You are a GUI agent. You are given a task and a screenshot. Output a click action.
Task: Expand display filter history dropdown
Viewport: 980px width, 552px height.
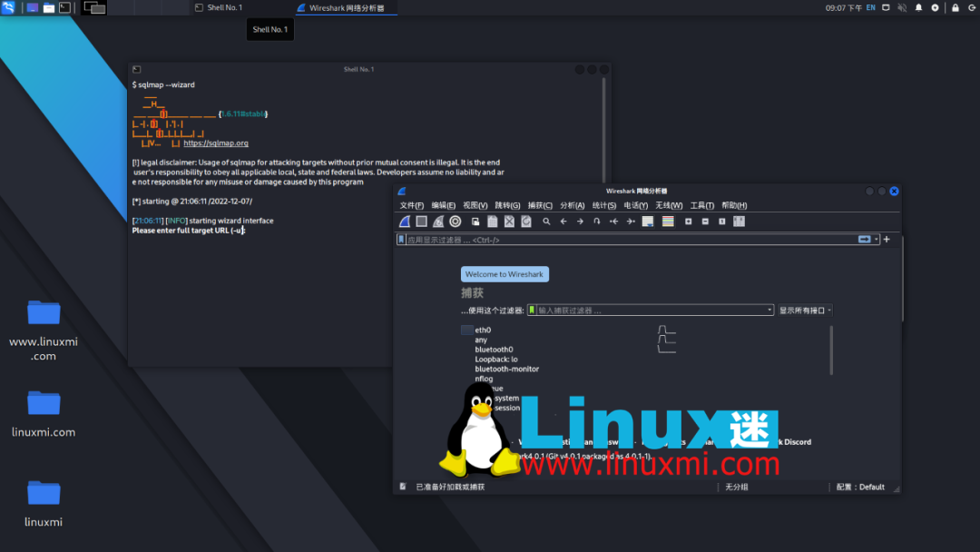pyautogui.click(x=877, y=240)
